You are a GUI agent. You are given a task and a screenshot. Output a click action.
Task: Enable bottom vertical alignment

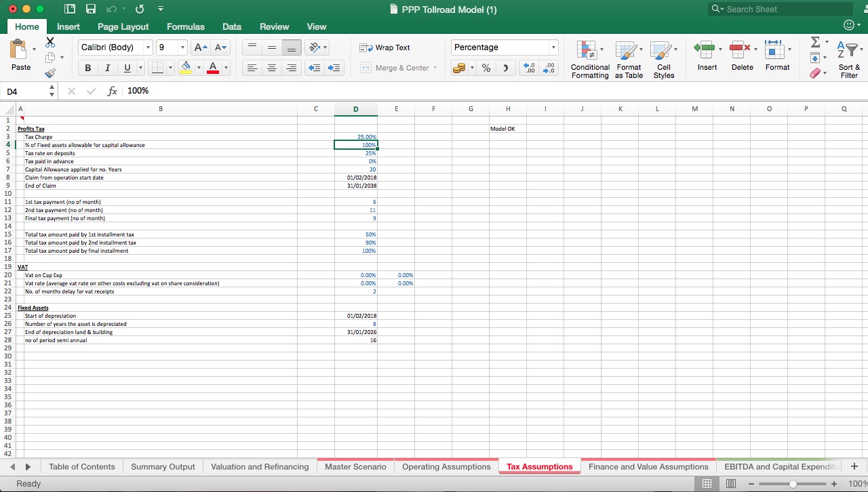292,47
